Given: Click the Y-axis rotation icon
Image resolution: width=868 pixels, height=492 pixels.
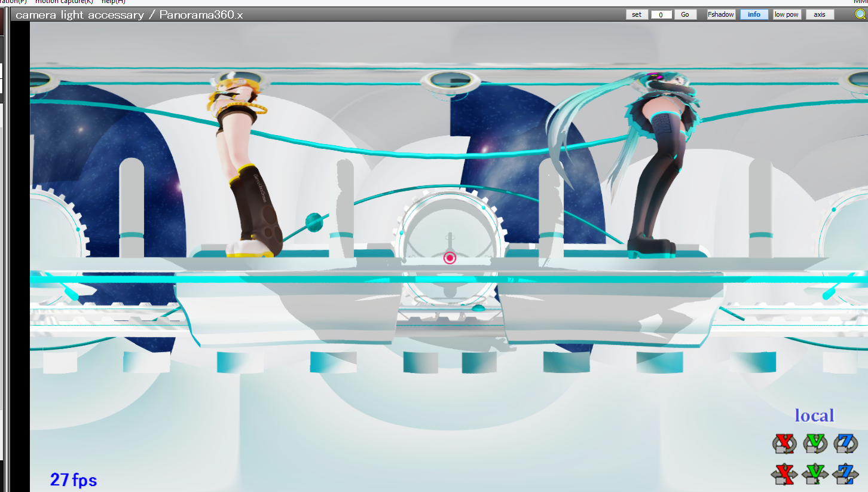Looking at the screenshot, I should tap(814, 444).
